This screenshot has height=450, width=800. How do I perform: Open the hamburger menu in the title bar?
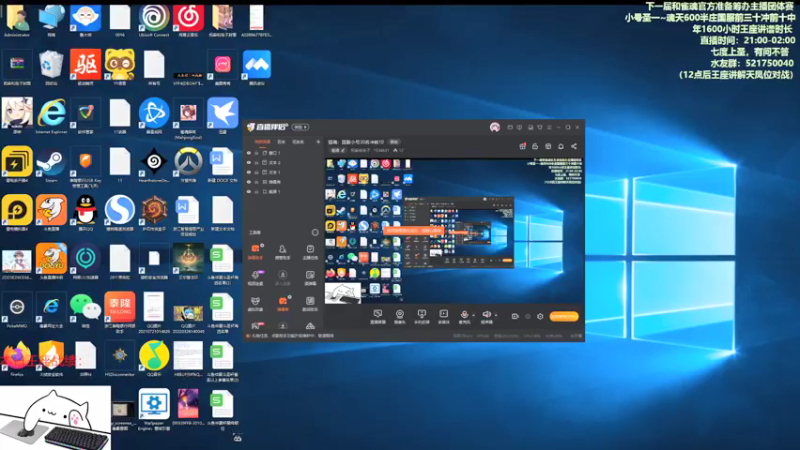[x=549, y=127]
